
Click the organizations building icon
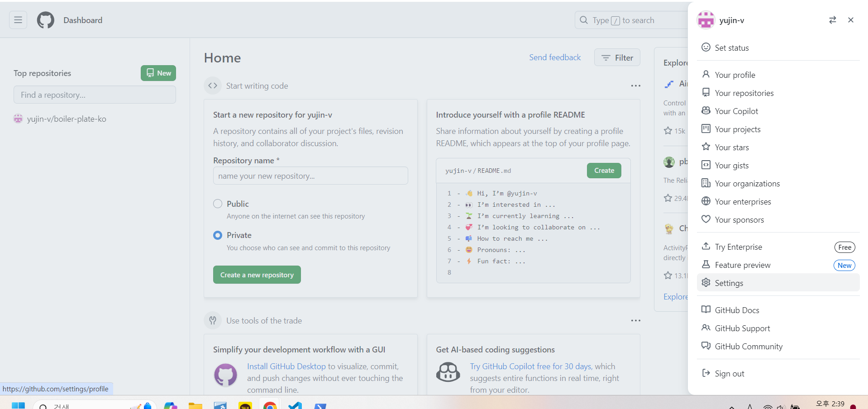tap(706, 183)
